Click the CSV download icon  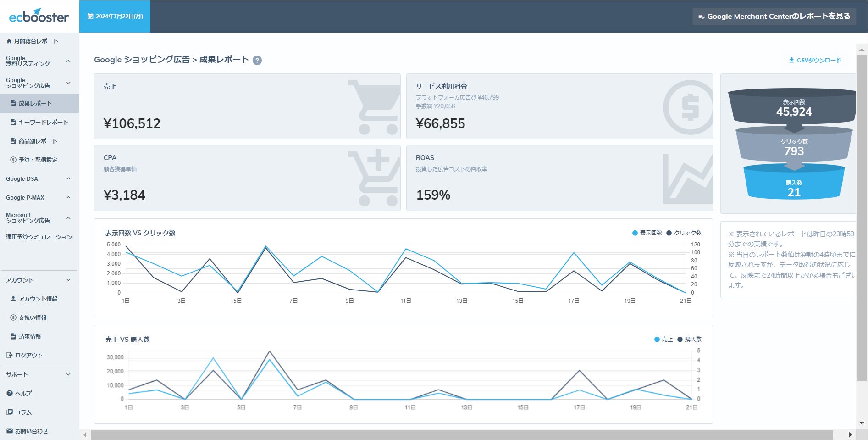coord(791,60)
